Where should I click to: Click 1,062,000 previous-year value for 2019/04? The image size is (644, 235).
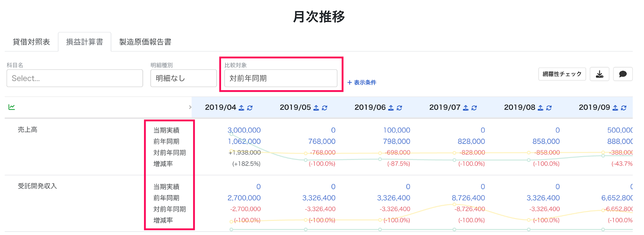244,142
